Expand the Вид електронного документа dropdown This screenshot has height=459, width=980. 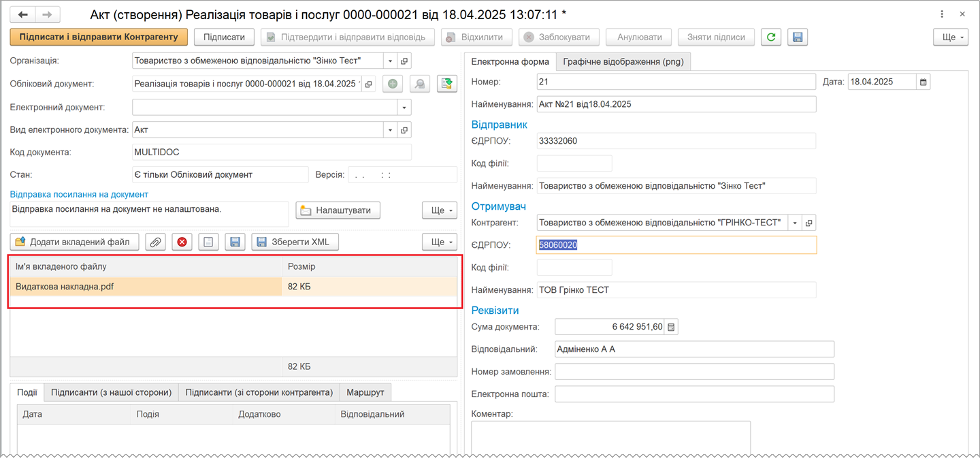[390, 129]
